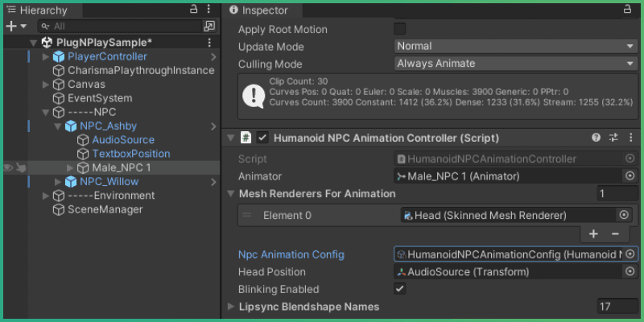Open preset settings icon for script component
Screen dimensions: 644x322
point(613,138)
